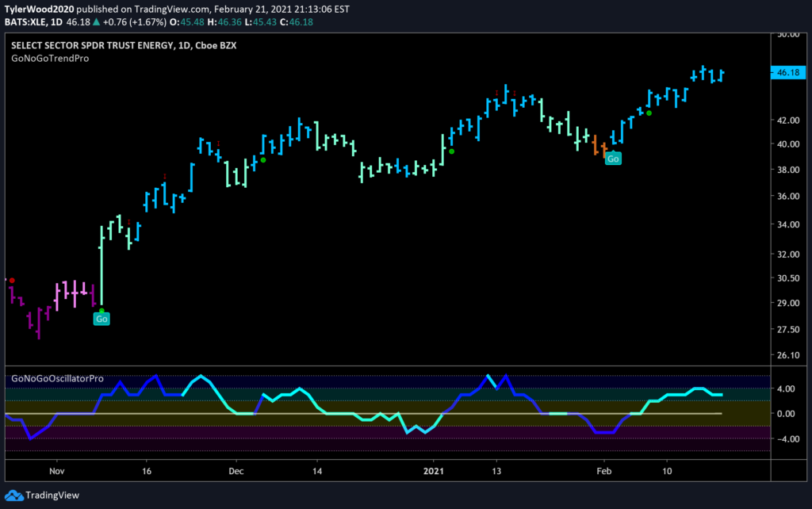Click the 27.50 price axis label
Image resolution: width=812 pixels, height=509 pixels.
(x=788, y=329)
